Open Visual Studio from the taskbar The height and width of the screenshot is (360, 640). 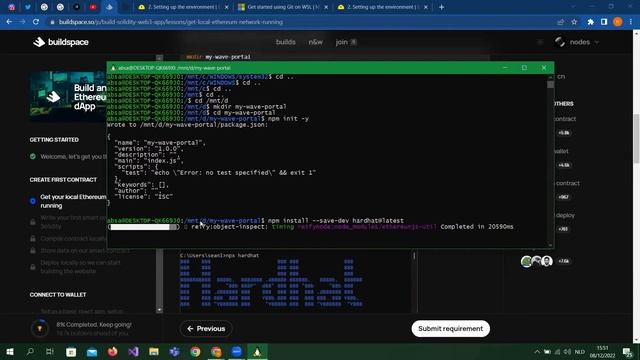pyautogui.click(x=133, y=352)
